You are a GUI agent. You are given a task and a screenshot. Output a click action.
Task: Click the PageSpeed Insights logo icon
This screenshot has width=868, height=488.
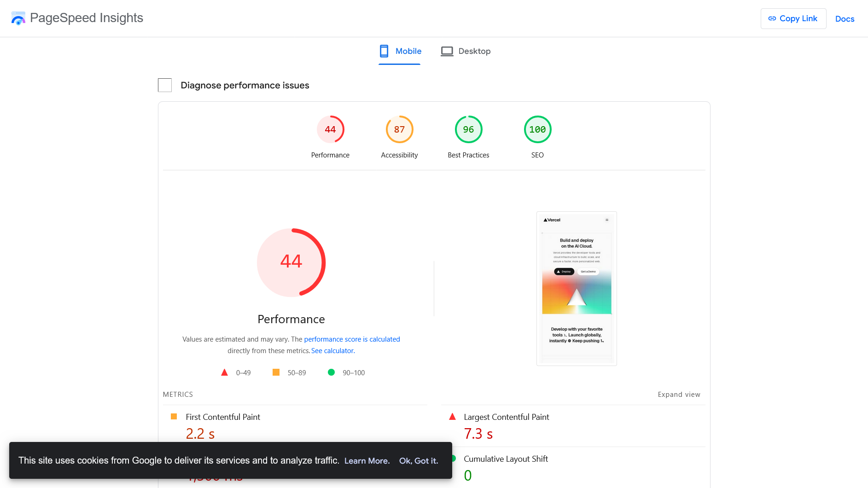[x=18, y=18]
